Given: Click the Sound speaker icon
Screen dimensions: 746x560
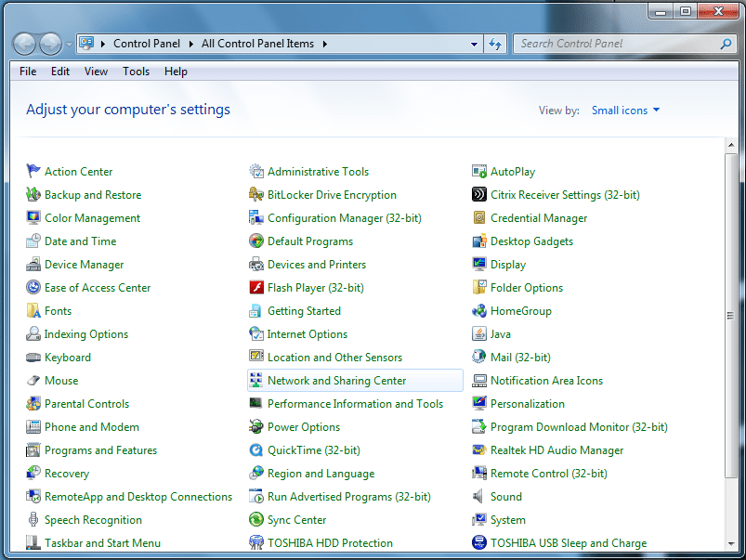Looking at the screenshot, I should (x=478, y=496).
